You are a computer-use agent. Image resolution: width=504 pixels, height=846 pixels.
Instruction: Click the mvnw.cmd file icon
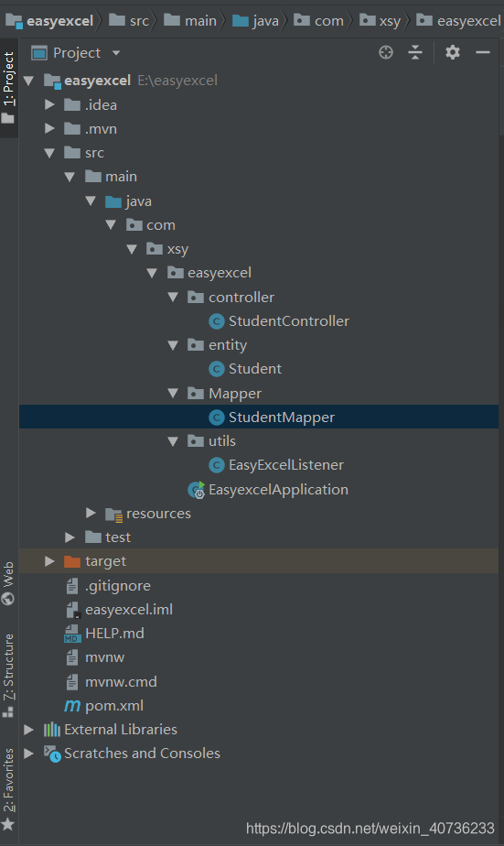72,681
